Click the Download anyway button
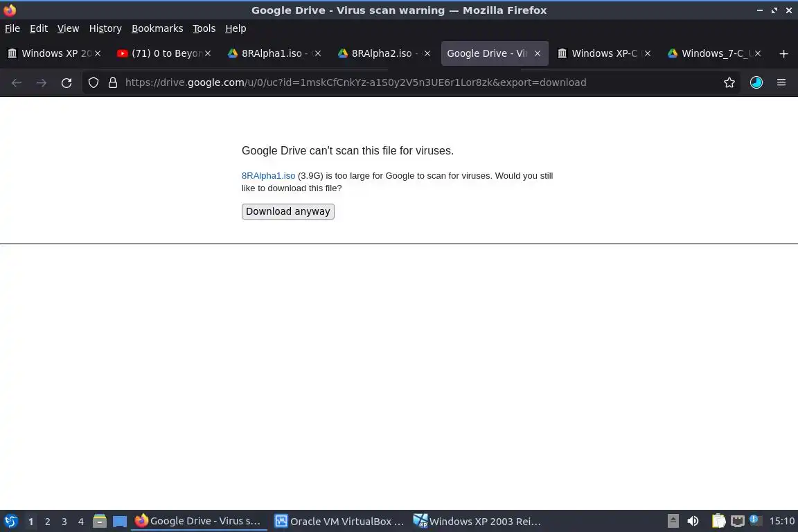This screenshot has height=532, width=798. [x=287, y=211]
